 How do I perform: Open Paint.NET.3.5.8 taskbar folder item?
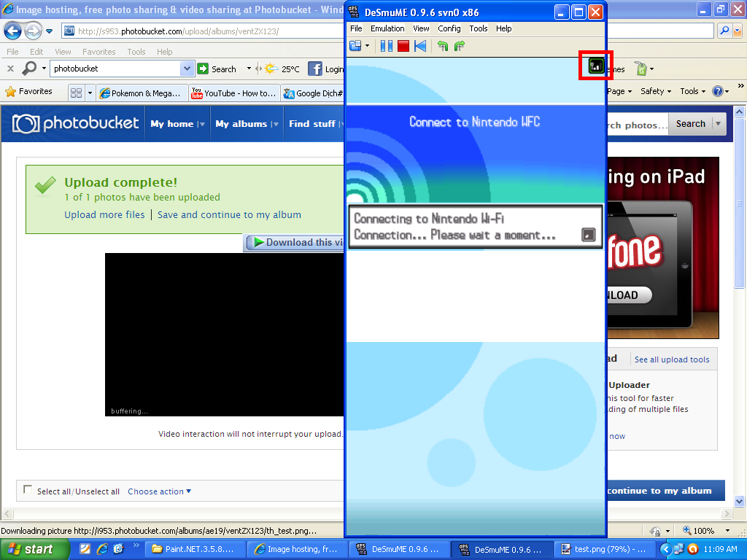[x=195, y=549]
